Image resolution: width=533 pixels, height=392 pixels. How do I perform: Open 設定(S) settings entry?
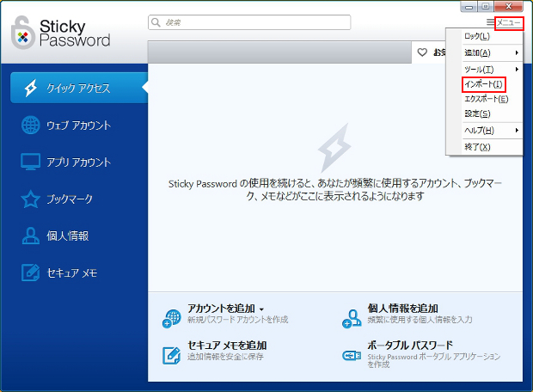click(478, 113)
